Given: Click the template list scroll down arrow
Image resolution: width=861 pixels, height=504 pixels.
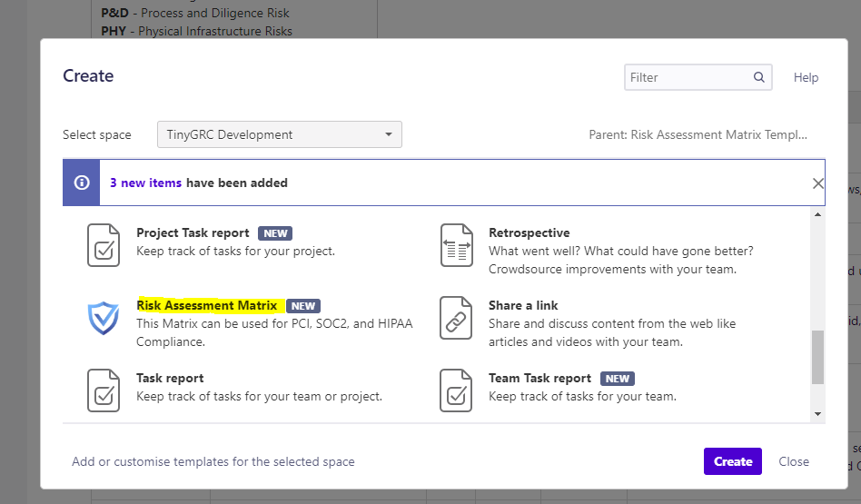Looking at the screenshot, I should point(817,414).
